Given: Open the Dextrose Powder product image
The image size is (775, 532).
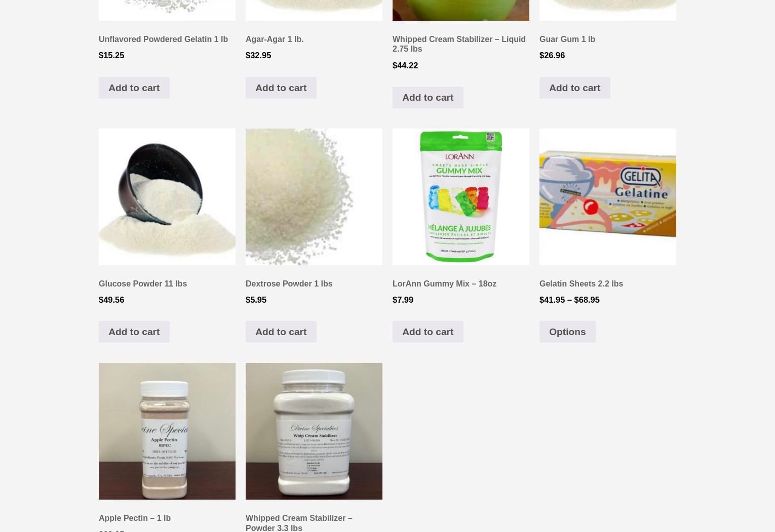Looking at the screenshot, I should [x=314, y=196].
